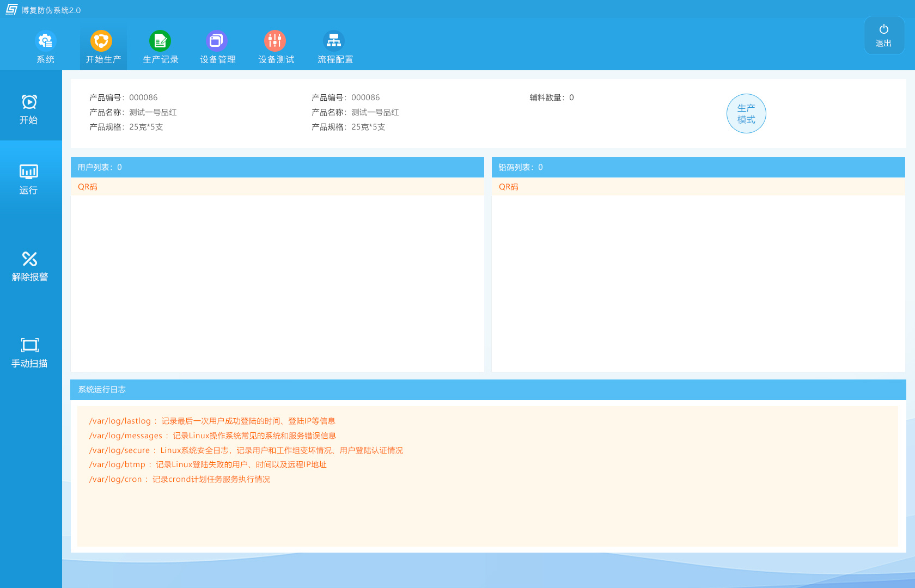Select the QR码 label under 用户列表
This screenshot has width=915, height=588.
pos(87,187)
